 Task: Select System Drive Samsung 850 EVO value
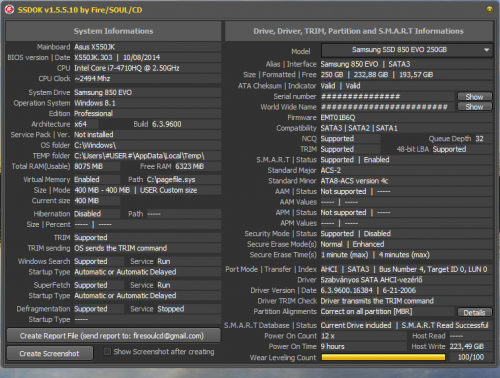[103, 92]
